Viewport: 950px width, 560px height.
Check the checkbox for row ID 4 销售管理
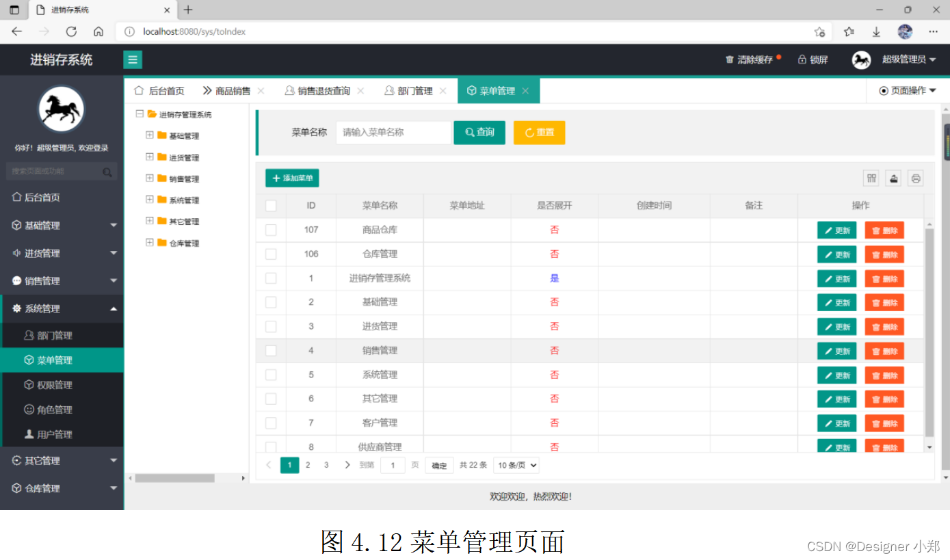point(271,351)
